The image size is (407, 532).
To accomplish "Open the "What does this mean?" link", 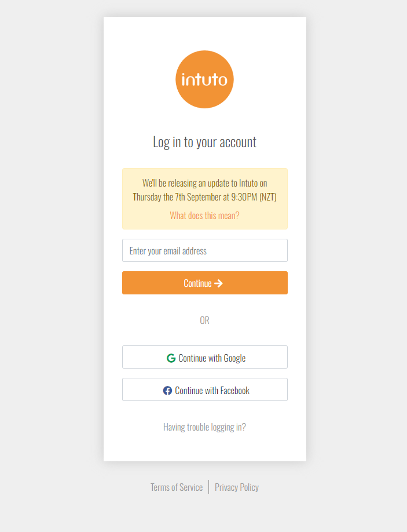I will pos(204,215).
